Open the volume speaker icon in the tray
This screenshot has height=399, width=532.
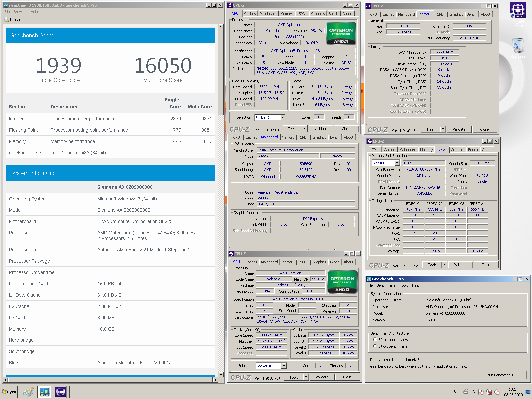point(497,392)
